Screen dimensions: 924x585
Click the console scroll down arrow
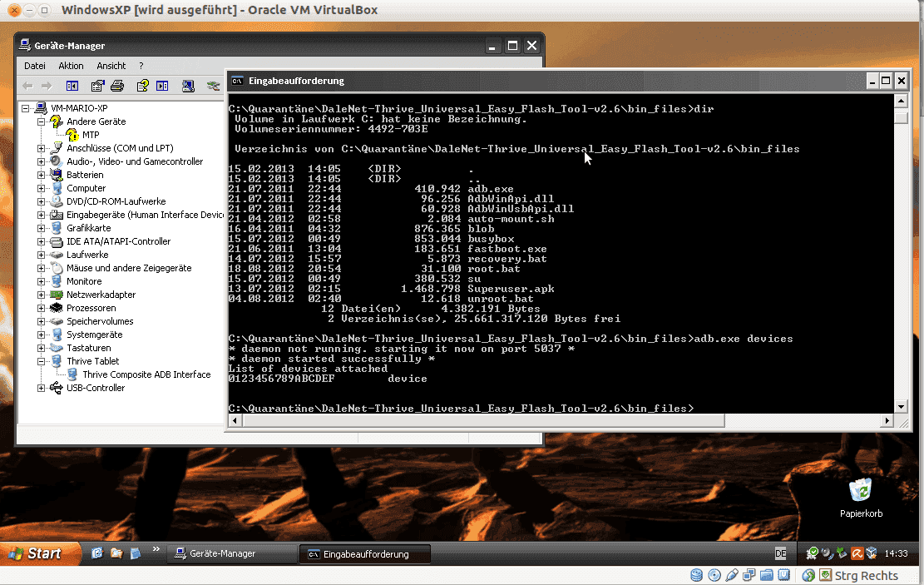(901, 406)
